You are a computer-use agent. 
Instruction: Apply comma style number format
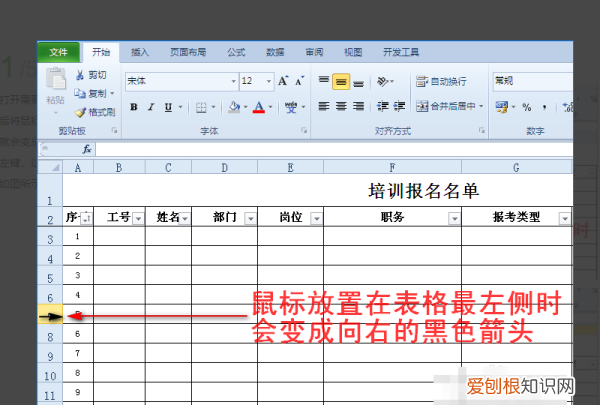(x=545, y=107)
